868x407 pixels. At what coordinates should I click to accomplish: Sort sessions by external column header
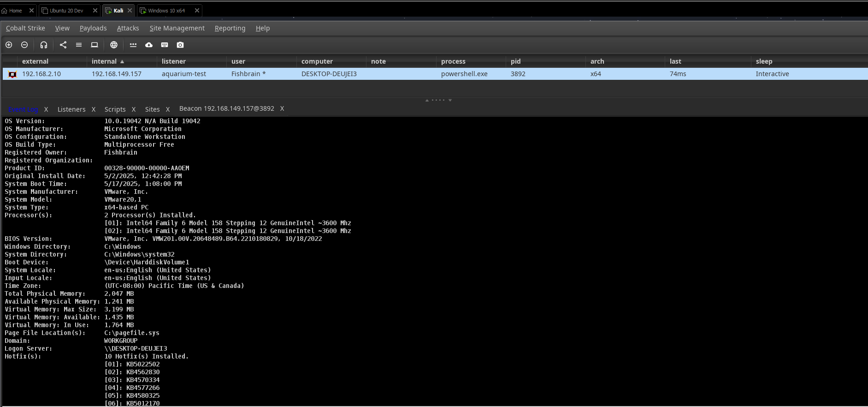pos(52,61)
